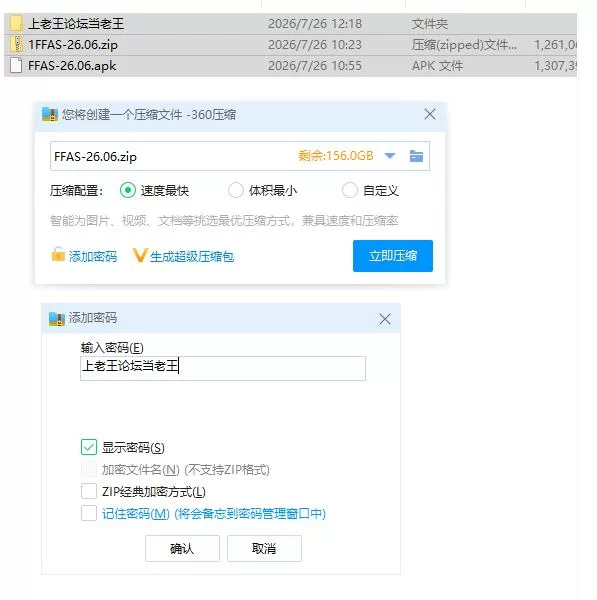Viewport: 597px width, 600px height.
Task: Click the APK 文件 type cell
Action: click(x=437, y=66)
